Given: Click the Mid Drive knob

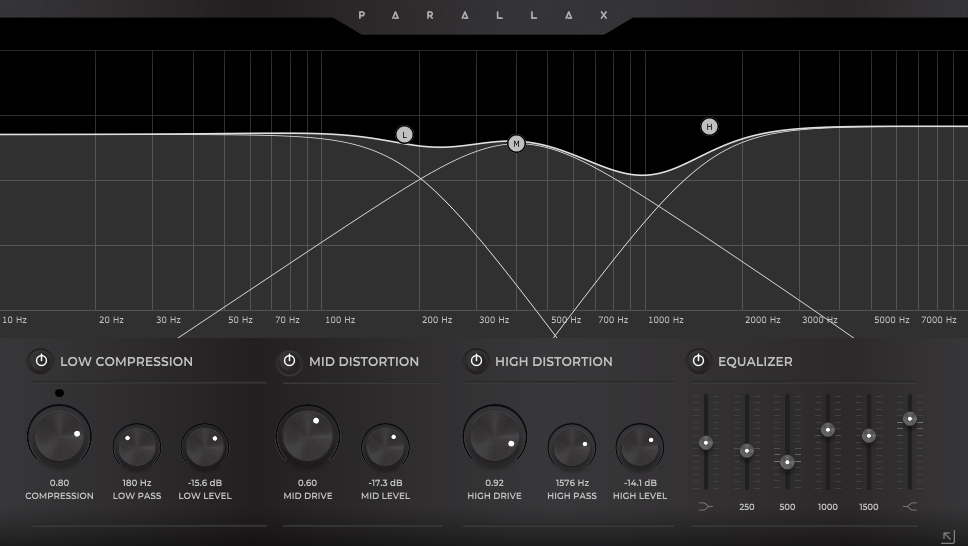Looking at the screenshot, I should [307, 436].
